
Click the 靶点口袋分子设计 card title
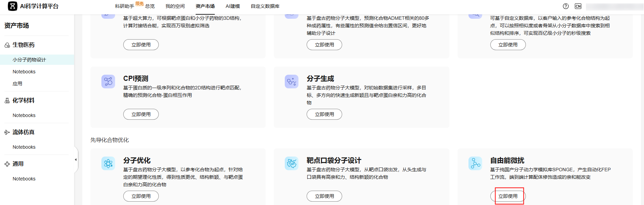pos(334,160)
